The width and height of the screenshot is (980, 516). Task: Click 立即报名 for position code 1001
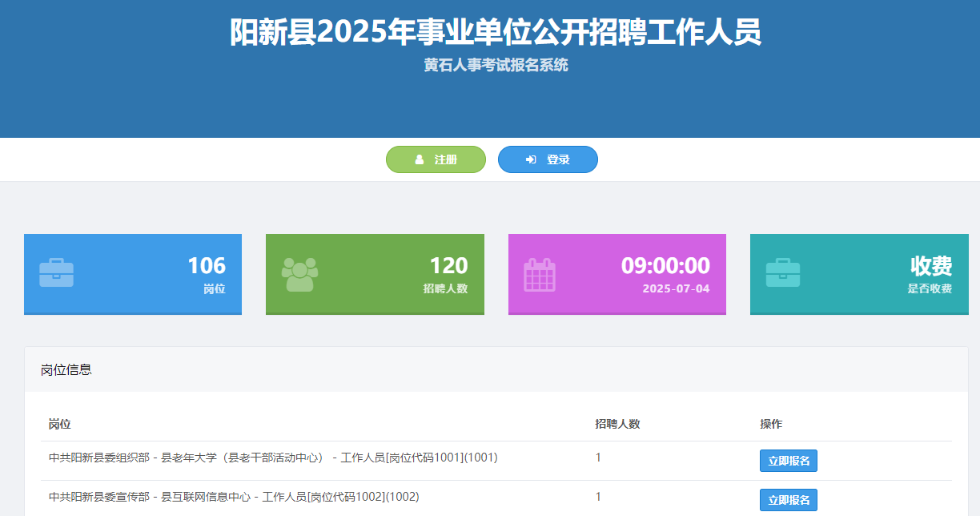[789, 461]
